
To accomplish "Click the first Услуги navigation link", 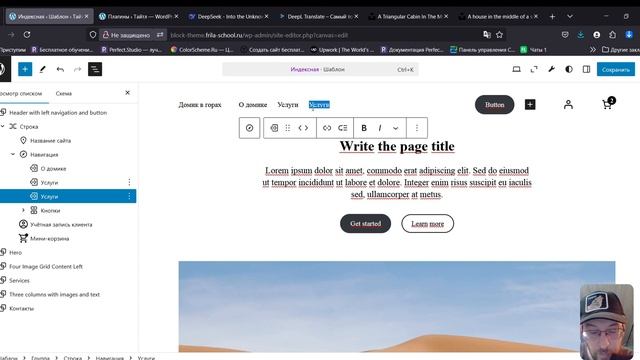I will (288, 105).
